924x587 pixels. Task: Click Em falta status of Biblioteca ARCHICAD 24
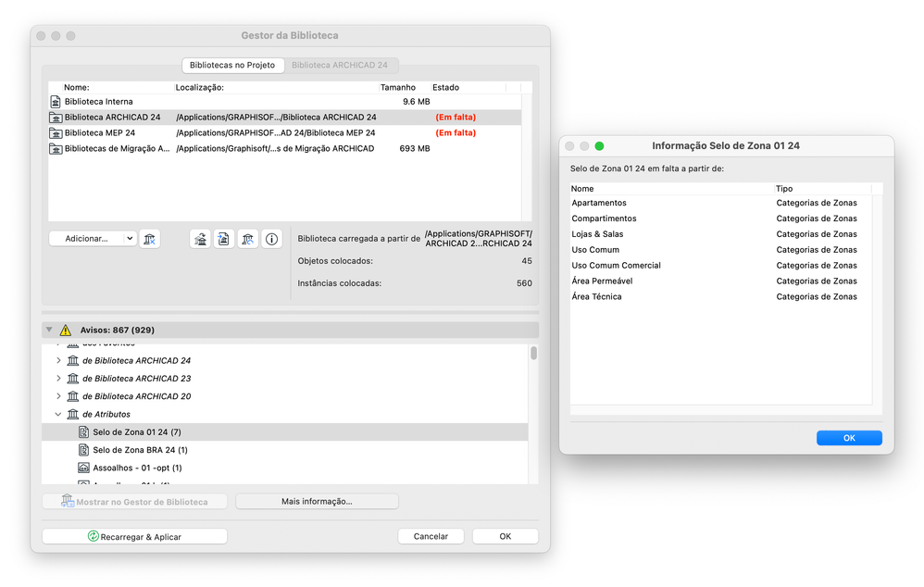pyautogui.click(x=456, y=118)
